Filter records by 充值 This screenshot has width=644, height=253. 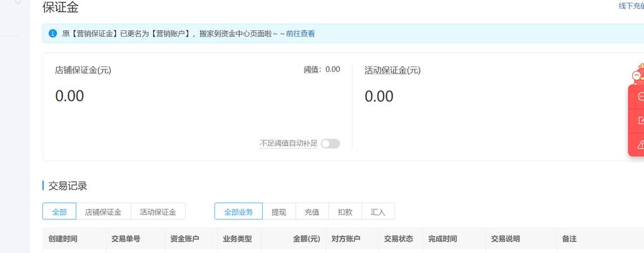[312, 212]
